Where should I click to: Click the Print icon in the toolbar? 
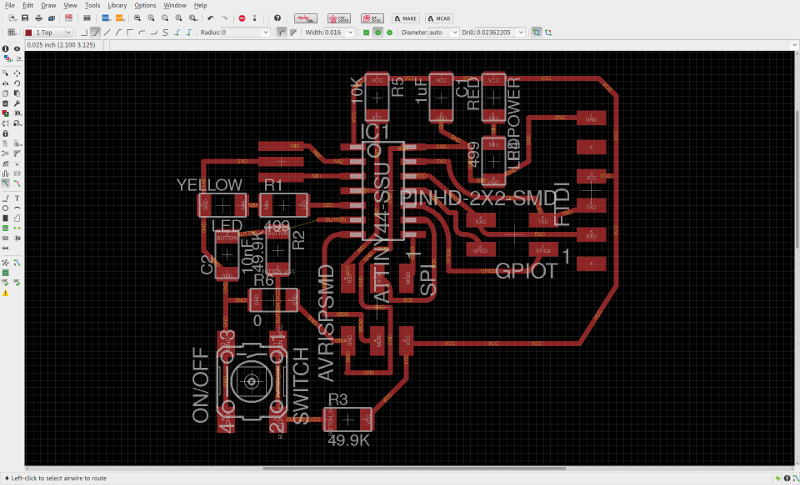tap(39, 18)
